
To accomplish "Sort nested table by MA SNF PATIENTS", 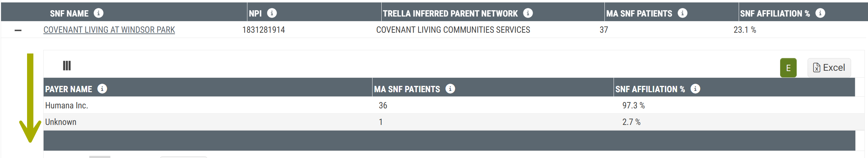I will coord(407,89).
